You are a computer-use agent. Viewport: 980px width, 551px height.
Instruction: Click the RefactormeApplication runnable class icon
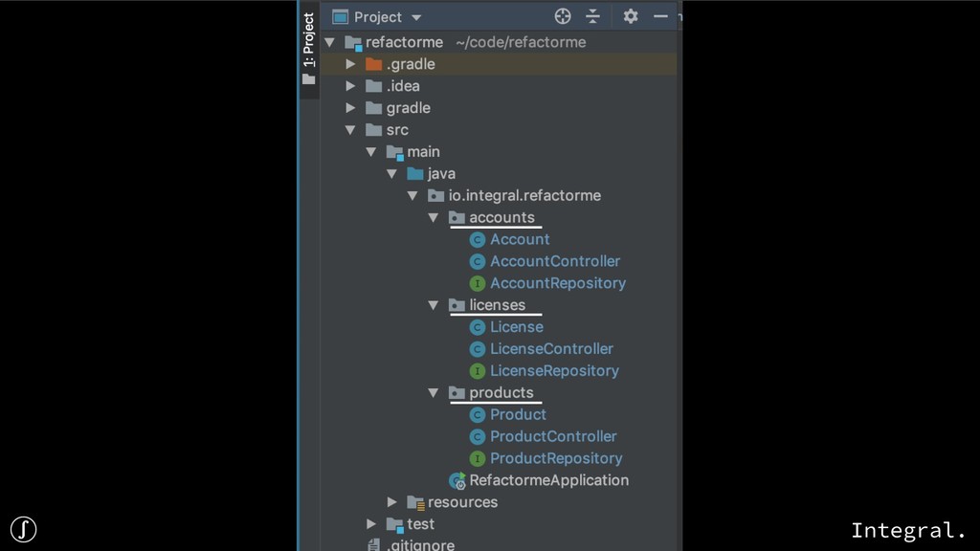tap(457, 480)
